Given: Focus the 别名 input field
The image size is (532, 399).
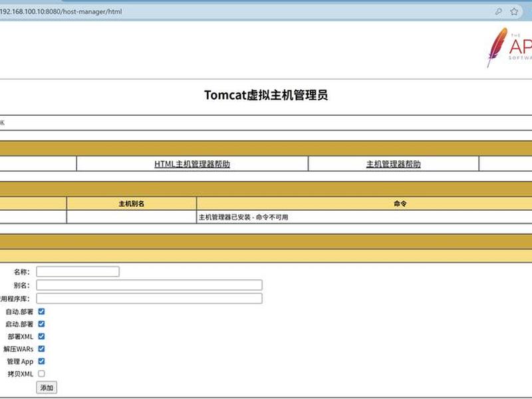Looking at the screenshot, I should [x=149, y=285].
